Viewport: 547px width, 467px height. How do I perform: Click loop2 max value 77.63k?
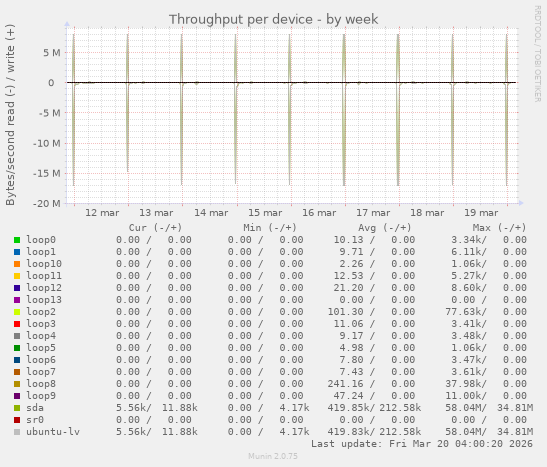[466, 312]
